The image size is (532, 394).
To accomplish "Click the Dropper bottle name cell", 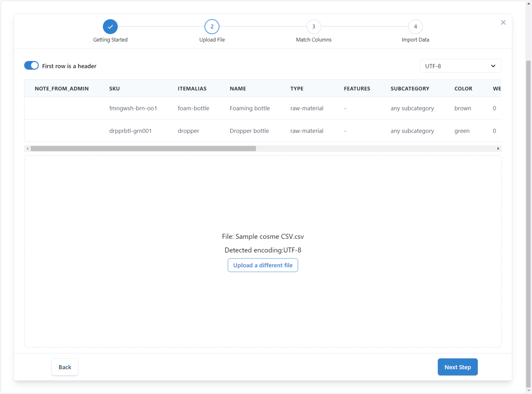I will click(249, 131).
